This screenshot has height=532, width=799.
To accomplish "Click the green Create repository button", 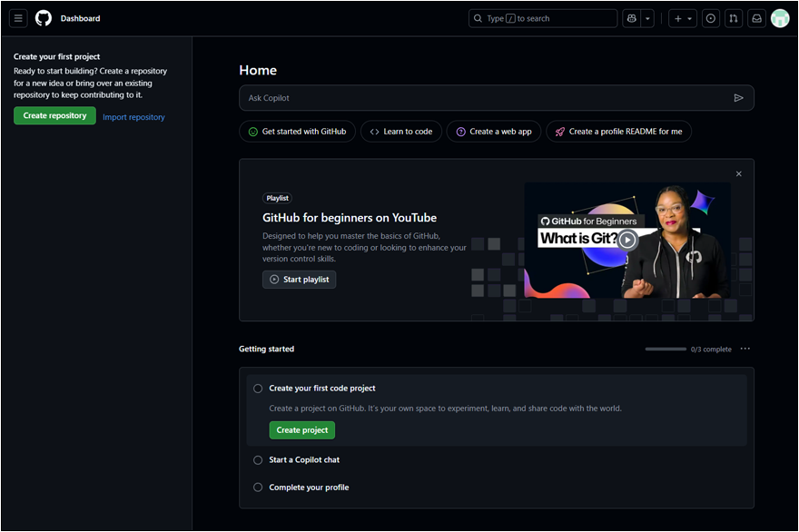I will 54,116.
